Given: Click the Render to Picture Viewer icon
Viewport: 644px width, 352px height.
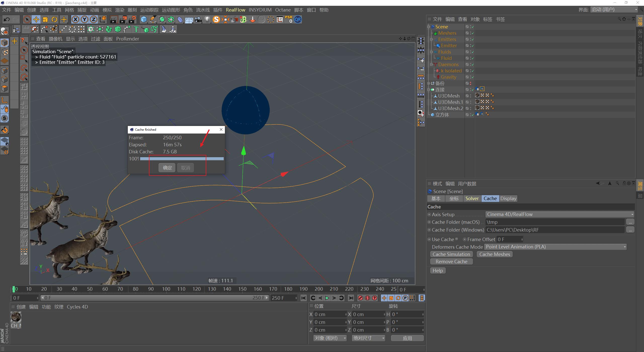Looking at the screenshot, I should 123,19.
